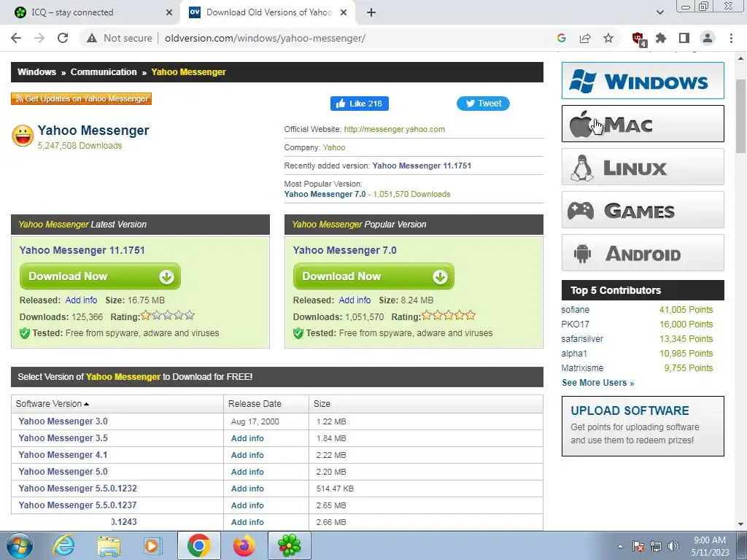747x560 pixels.
Task: Click the volume speaker tray icon
Action: pyautogui.click(x=673, y=545)
